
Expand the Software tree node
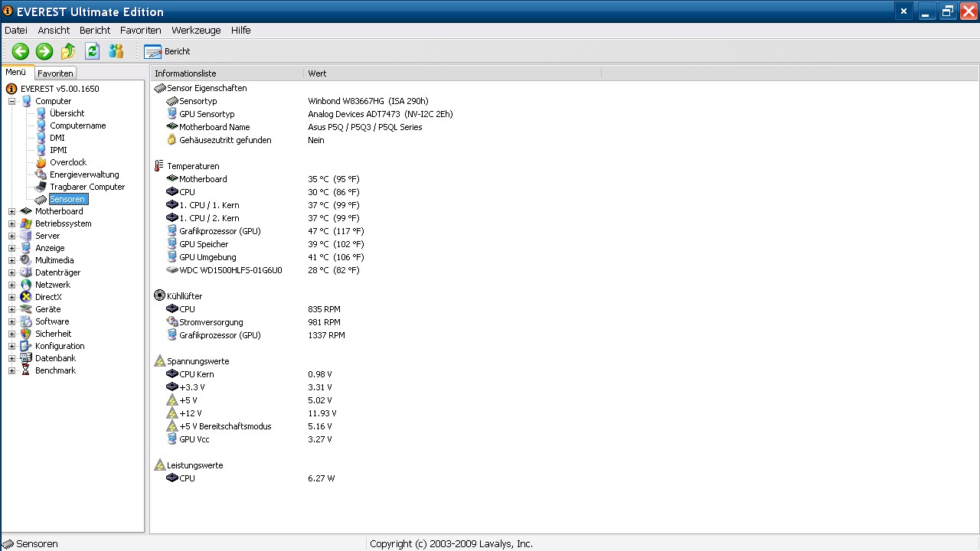coord(11,321)
